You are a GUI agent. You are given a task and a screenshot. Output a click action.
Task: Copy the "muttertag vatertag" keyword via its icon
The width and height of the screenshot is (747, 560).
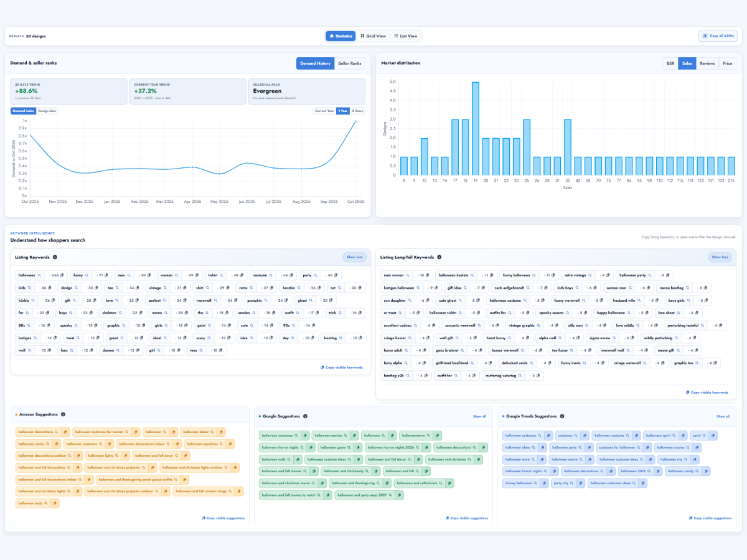pos(538,375)
